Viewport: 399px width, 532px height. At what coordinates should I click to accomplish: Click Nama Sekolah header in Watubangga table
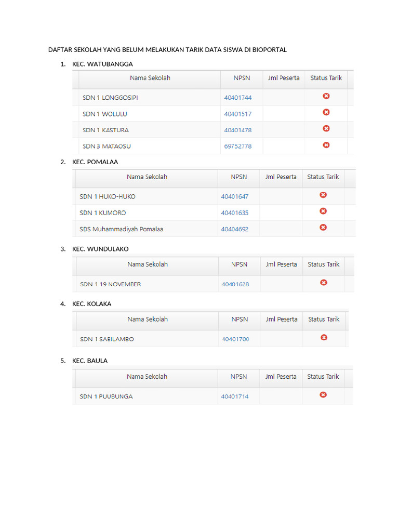click(x=150, y=78)
